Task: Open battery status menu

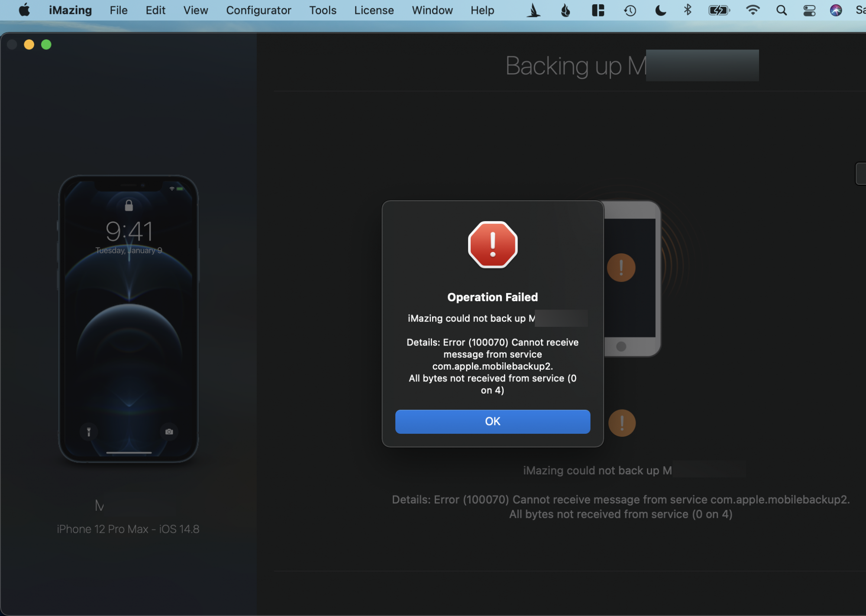Action: click(719, 10)
